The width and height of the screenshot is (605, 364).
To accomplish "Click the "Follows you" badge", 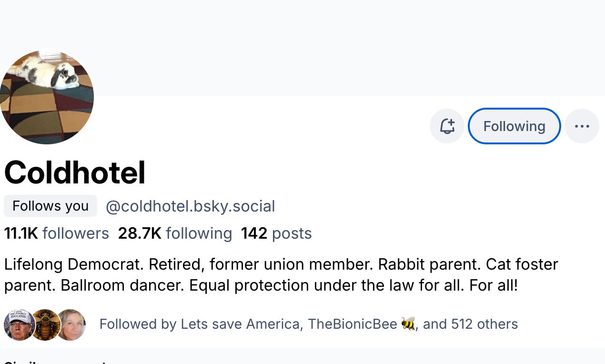I will click(x=50, y=206).
